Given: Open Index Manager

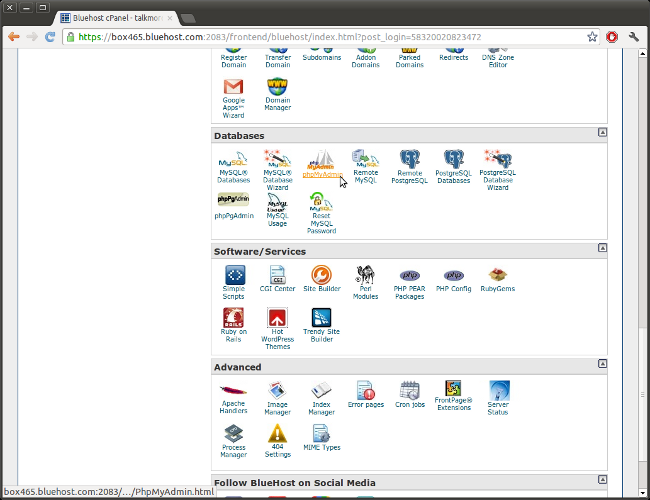Looking at the screenshot, I should pos(322,398).
